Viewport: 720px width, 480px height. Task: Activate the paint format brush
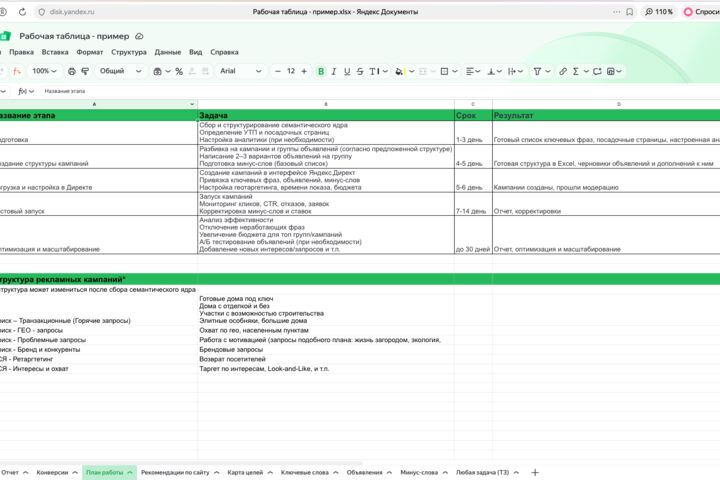pos(85,71)
